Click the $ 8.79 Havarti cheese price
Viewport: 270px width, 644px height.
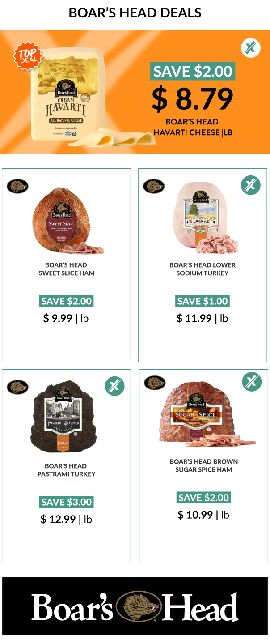192,100
